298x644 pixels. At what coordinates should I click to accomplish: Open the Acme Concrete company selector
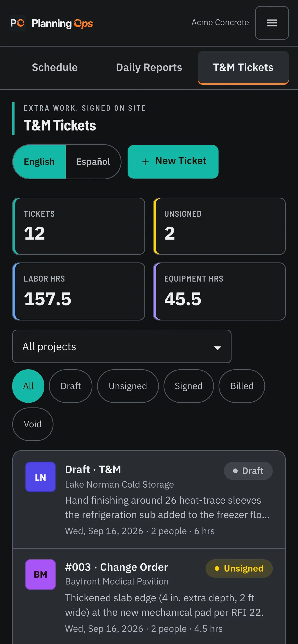click(220, 23)
